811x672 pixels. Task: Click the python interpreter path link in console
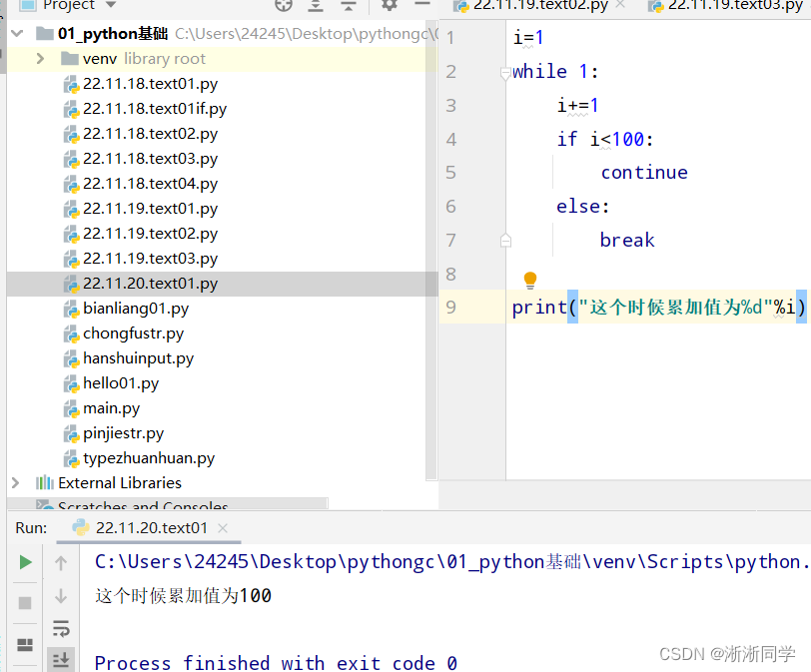coord(452,562)
